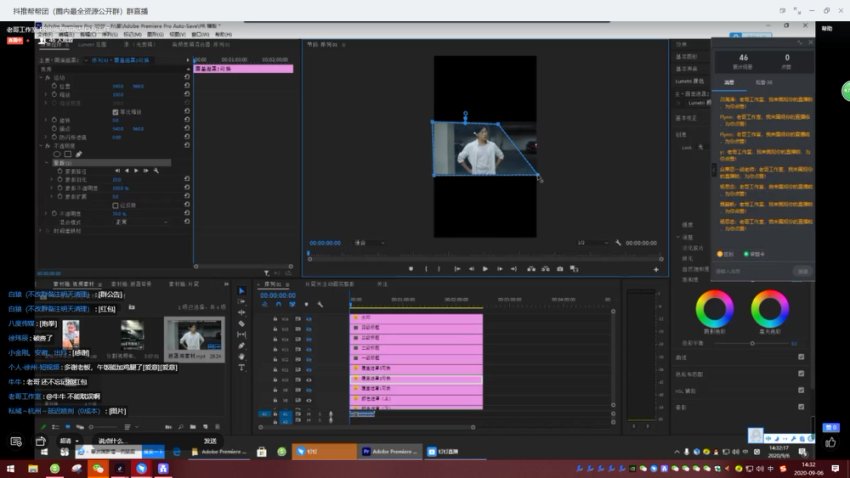Open Program Monitor settings wrench
This screenshot has height=478, width=850.
tap(618, 243)
